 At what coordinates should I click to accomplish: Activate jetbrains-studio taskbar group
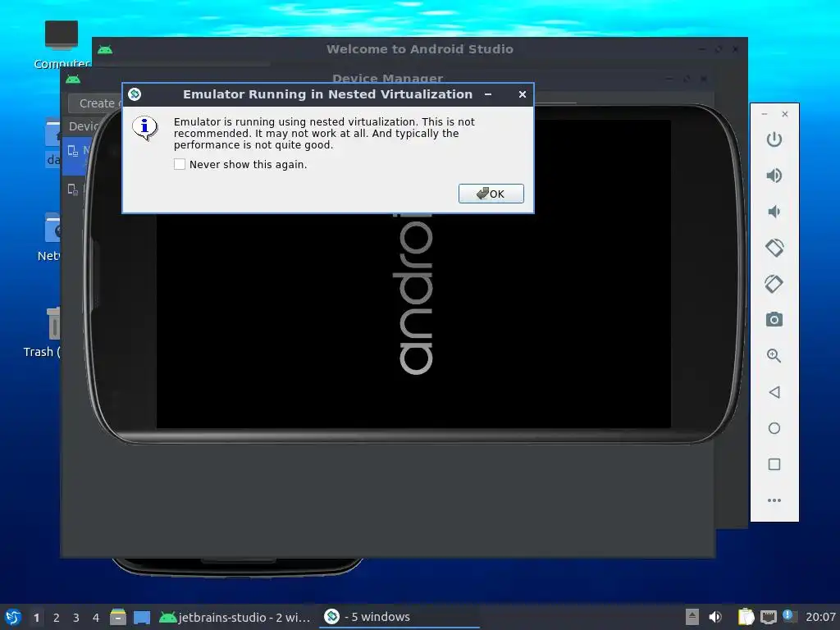point(235,617)
